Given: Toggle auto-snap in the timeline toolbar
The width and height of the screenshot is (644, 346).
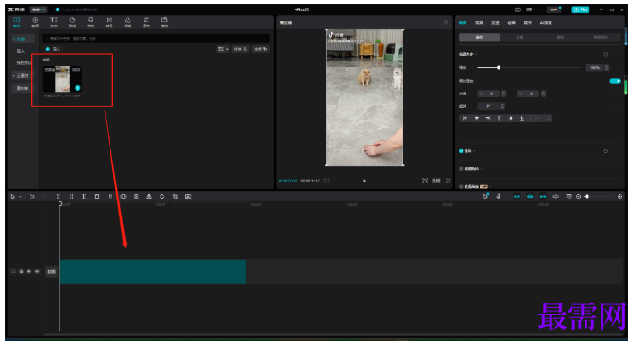Looking at the screenshot, I should [530, 197].
